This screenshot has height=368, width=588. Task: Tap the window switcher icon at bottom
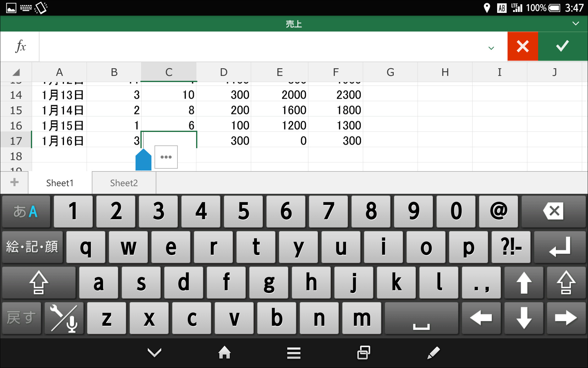pos(363,353)
